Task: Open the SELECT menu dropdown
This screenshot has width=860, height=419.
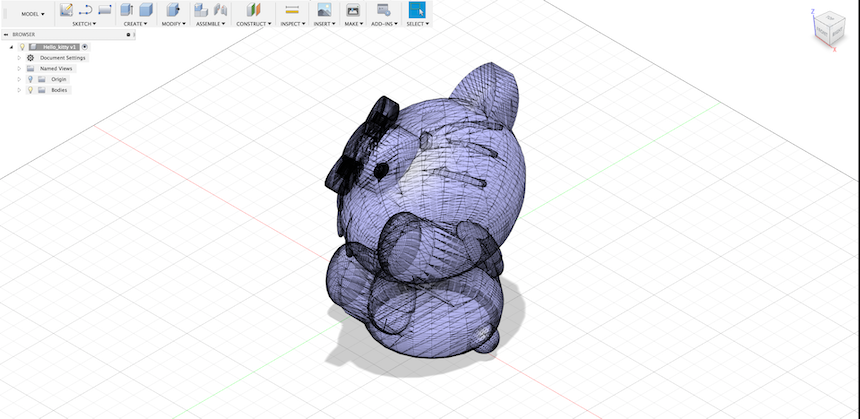Action: pos(417,24)
